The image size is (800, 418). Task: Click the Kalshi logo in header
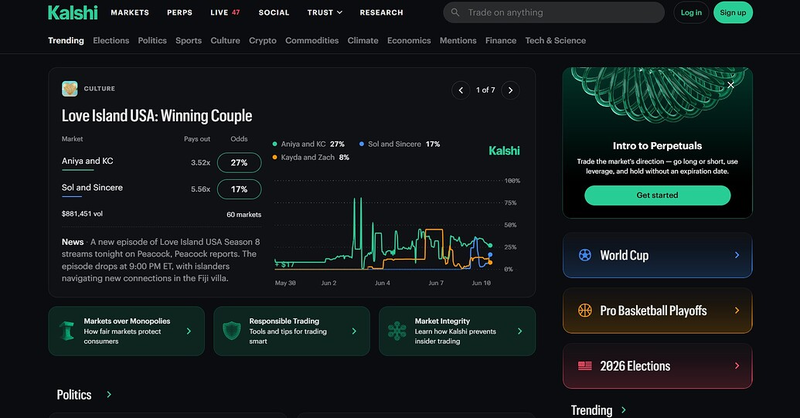(72, 12)
